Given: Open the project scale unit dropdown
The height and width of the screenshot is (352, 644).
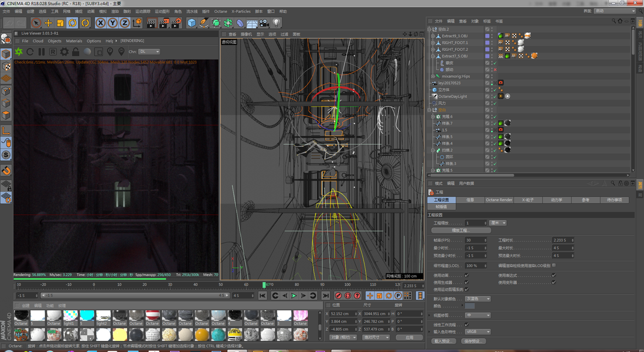Looking at the screenshot, I should [498, 223].
